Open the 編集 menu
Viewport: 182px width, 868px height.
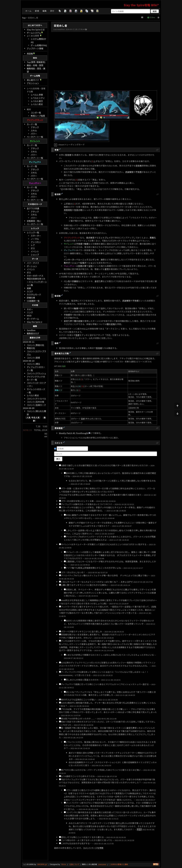[x=44, y=11]
